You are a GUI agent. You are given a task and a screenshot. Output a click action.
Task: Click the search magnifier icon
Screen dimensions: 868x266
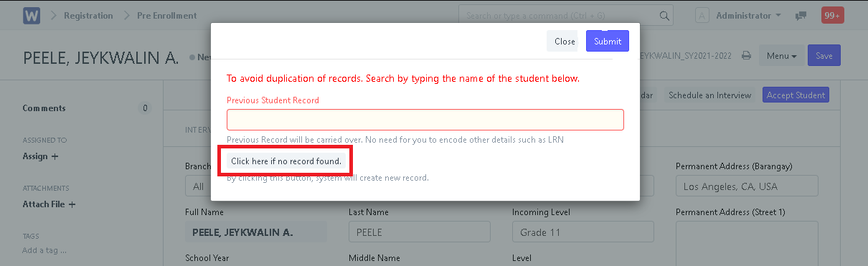(665, 15)
